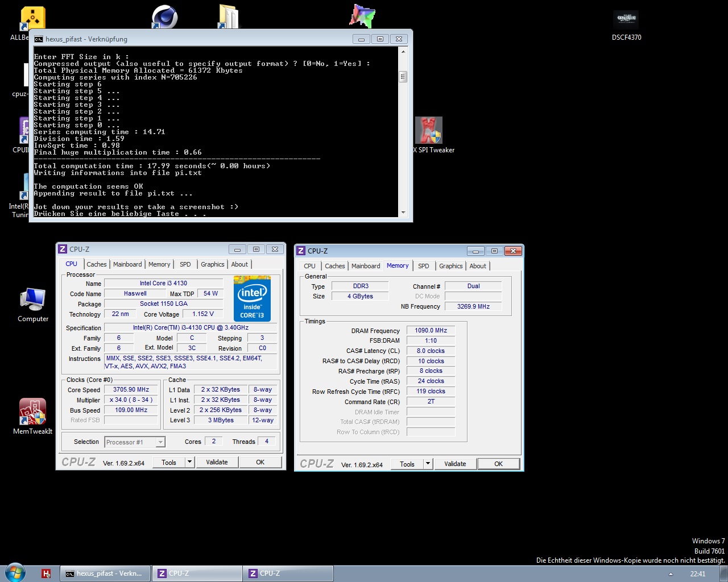Open SPD tab in right CPU-Z window
This screenshot has width=728, height=582.
coord(424,266)
